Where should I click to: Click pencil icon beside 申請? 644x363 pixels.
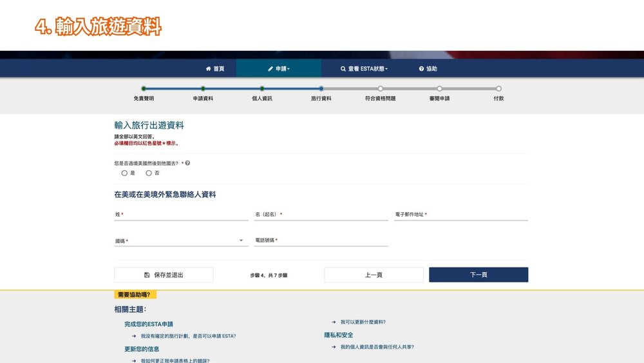point(270,68)
